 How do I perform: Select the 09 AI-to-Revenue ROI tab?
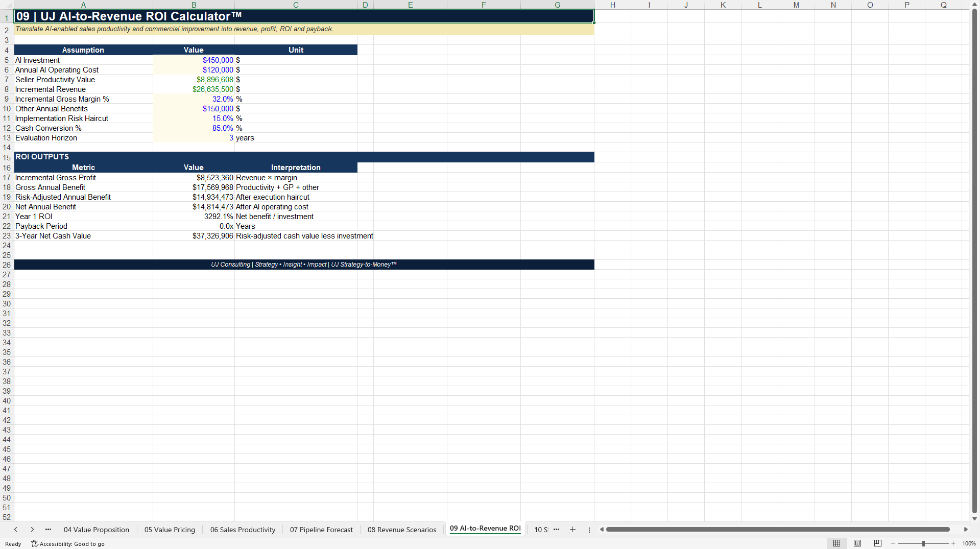[x=485, y=529]
